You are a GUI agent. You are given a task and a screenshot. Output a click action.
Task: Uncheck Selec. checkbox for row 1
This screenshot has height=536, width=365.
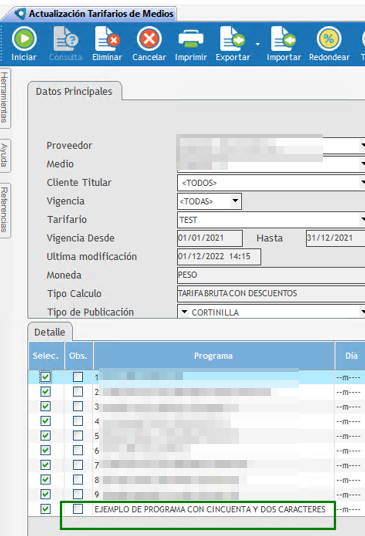pyautogui.click(x=45, y=377)
